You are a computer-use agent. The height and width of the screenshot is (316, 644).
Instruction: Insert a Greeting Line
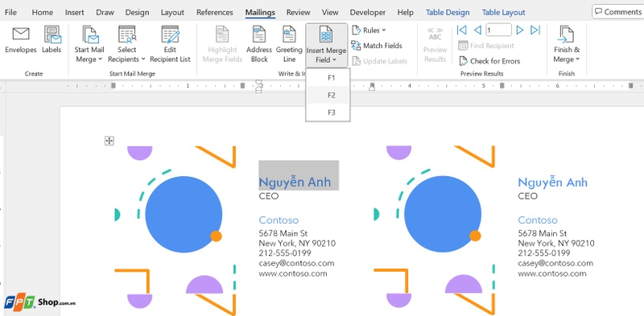(289, 44)
